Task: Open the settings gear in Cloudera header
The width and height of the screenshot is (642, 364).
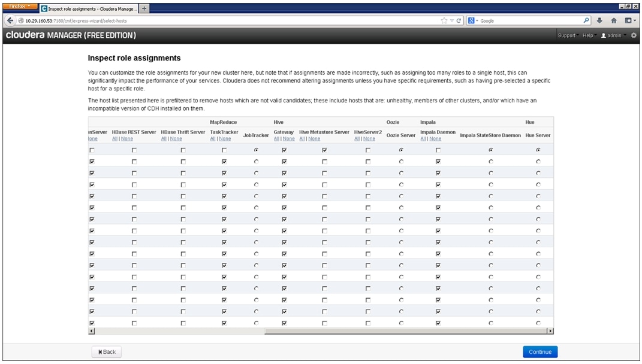Action: pos(634,36)
